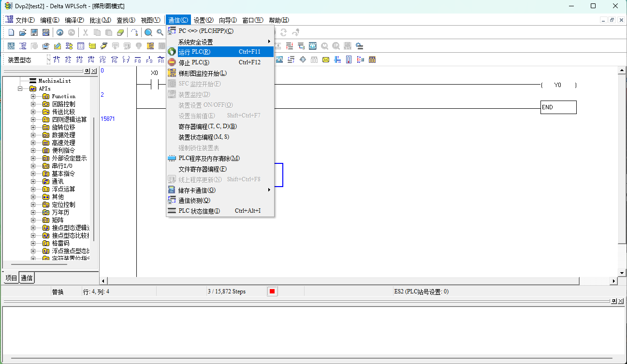
Task: Click the Undo arrow icon
Action: (60, 32)
